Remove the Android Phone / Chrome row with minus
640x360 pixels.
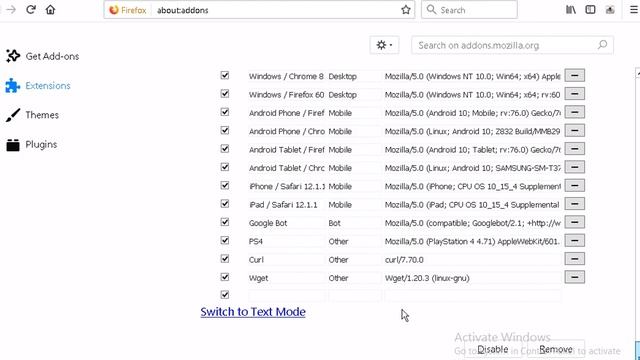[x=574, y=131]
